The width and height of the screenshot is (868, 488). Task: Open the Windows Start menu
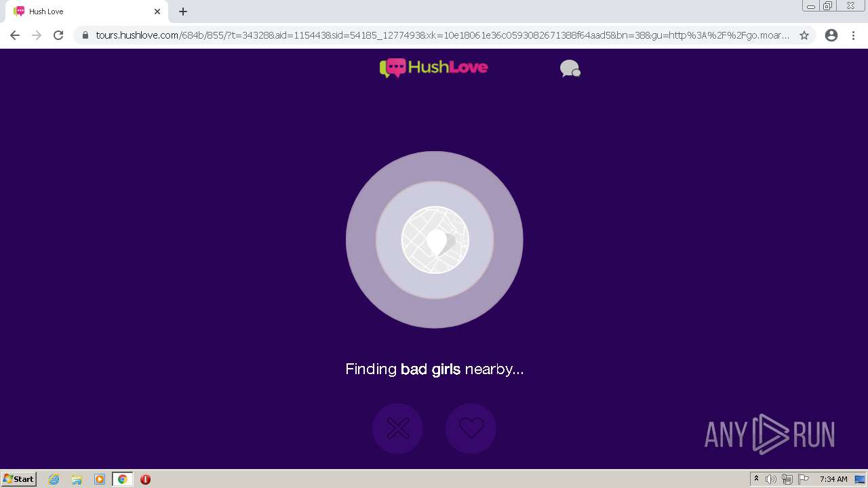click(x=18, y=479)
